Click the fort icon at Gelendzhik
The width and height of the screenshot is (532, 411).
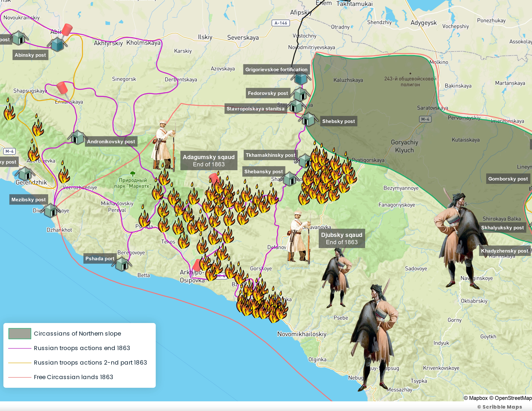coord(25,174)
